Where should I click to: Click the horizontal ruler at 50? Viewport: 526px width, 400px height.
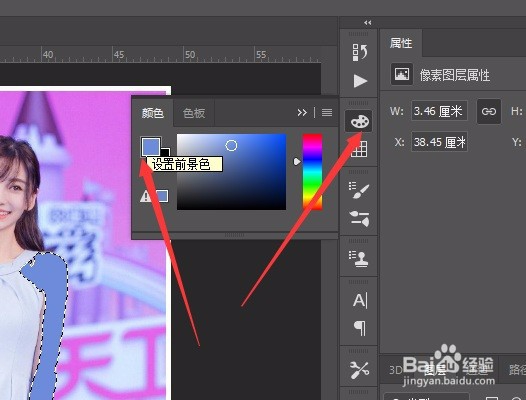(x=190, y=54)
